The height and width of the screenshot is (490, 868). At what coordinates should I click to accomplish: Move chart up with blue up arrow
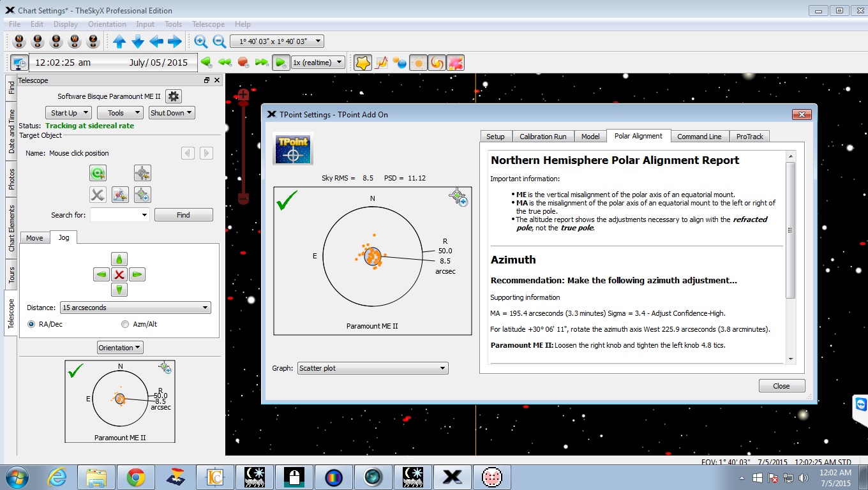(119, 41)
